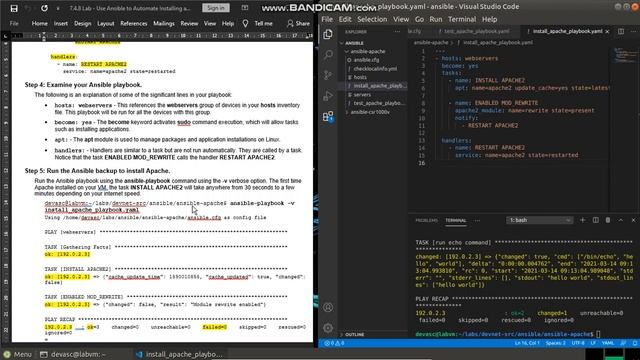Open the Run and Debug view
Screen dimensions: 640x360
pos(328,96)
